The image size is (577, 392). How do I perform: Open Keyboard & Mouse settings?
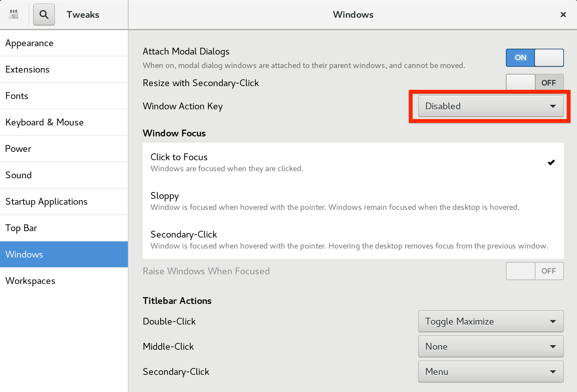[x=44, y=122]
